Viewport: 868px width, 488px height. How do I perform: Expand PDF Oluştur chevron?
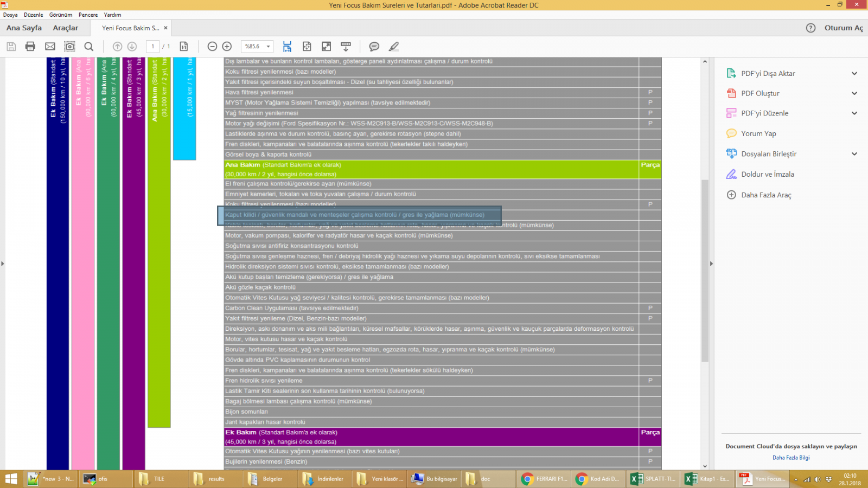[x=854, y=93]
